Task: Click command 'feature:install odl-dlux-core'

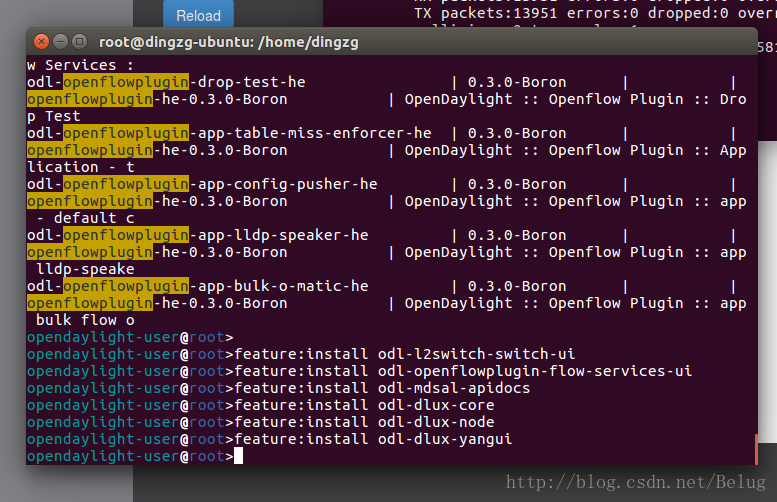Action: (x=364, y=405)
